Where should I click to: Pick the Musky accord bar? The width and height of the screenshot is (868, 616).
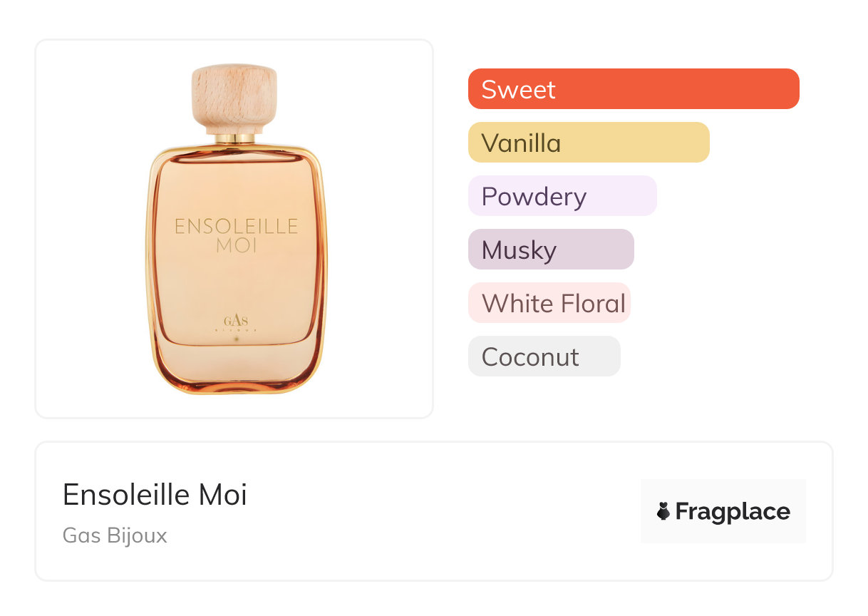550,250
